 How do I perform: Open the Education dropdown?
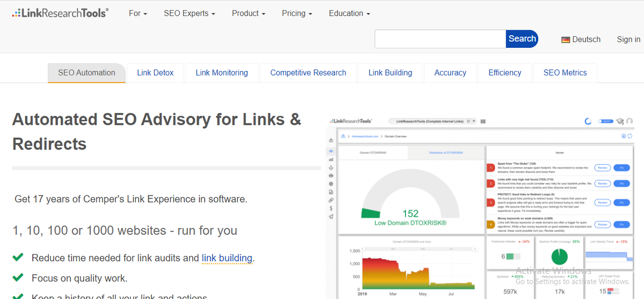coord(349,14)
